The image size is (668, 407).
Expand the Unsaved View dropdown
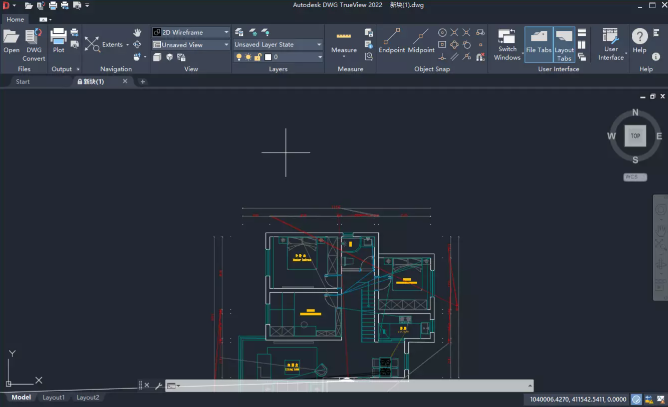pos(190,45)
